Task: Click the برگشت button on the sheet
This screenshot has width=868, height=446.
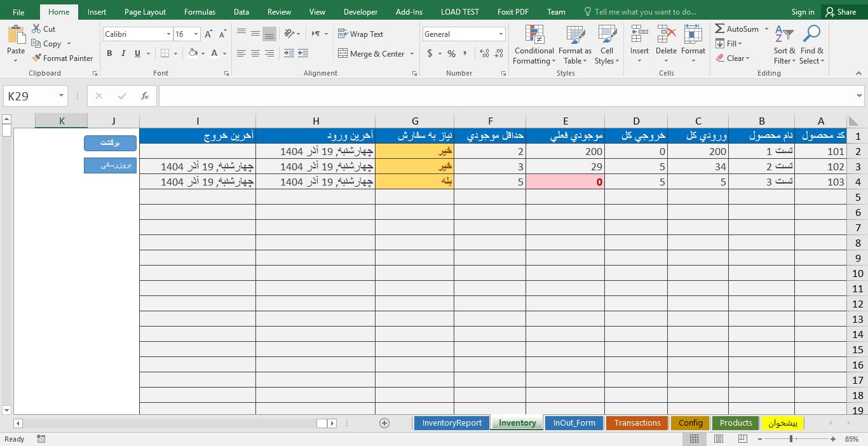Action: [x=110, y=143]
